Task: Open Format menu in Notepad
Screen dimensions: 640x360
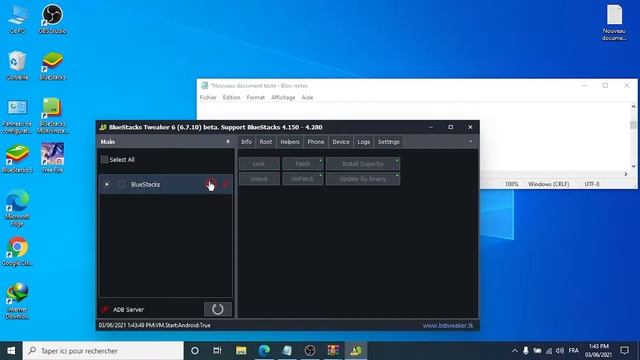Action: point(256,98)
